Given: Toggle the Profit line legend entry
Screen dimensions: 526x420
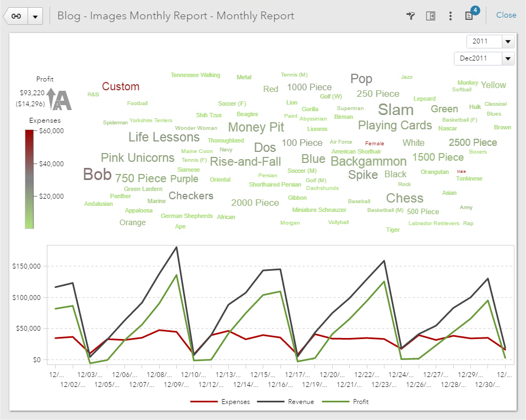Looking at the screenshot, I should 349,402.
